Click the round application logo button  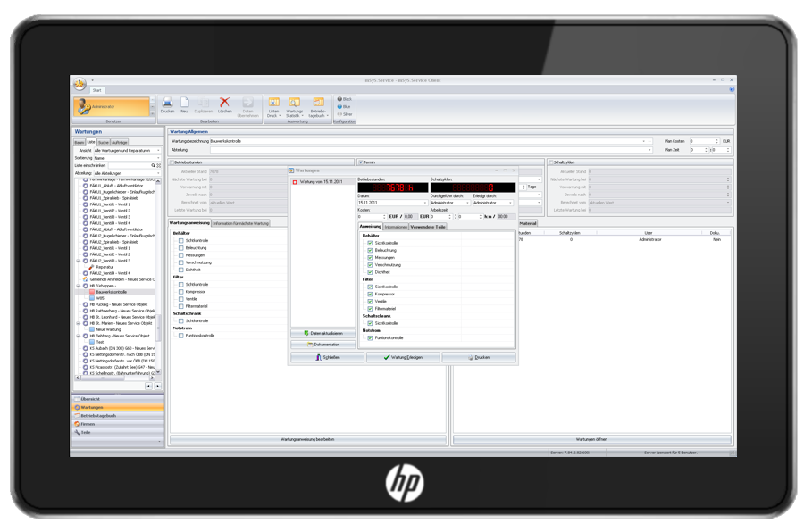(80, 84)
